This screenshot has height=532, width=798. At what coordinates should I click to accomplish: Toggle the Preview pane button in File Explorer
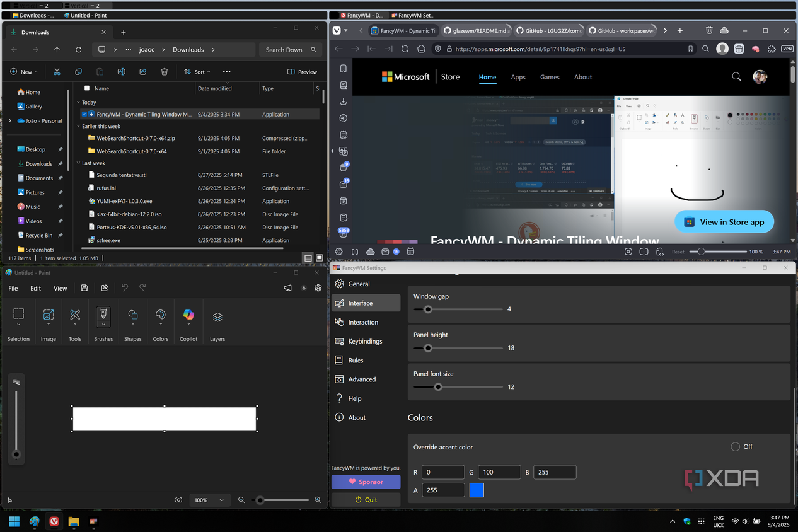302,72
